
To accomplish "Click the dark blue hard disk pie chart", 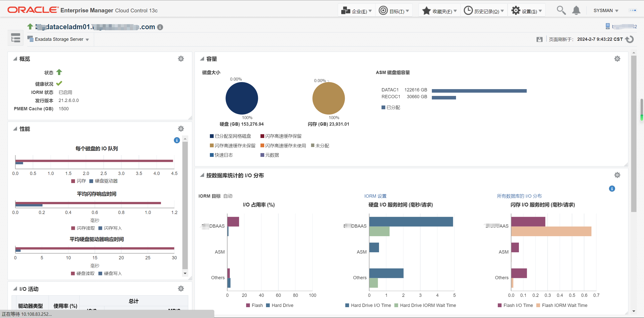I will (x=242, y=98).
